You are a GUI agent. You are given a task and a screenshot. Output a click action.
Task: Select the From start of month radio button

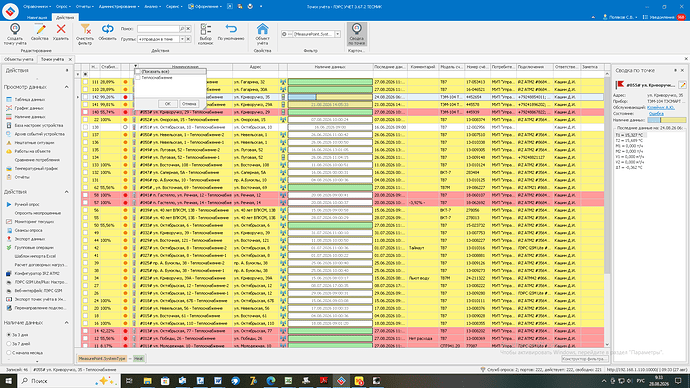[8, 352]
